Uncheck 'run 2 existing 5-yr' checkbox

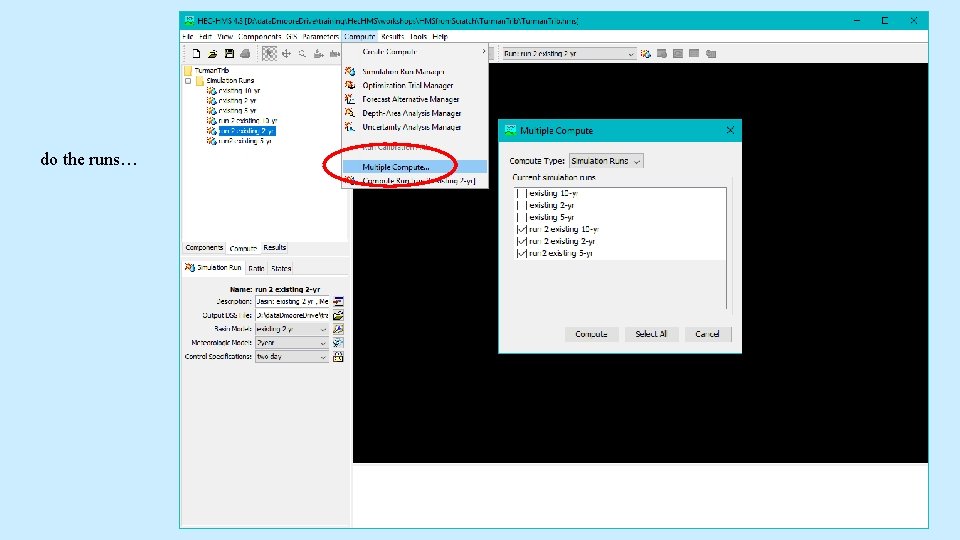pyautogui.click(x=522, y=253)
